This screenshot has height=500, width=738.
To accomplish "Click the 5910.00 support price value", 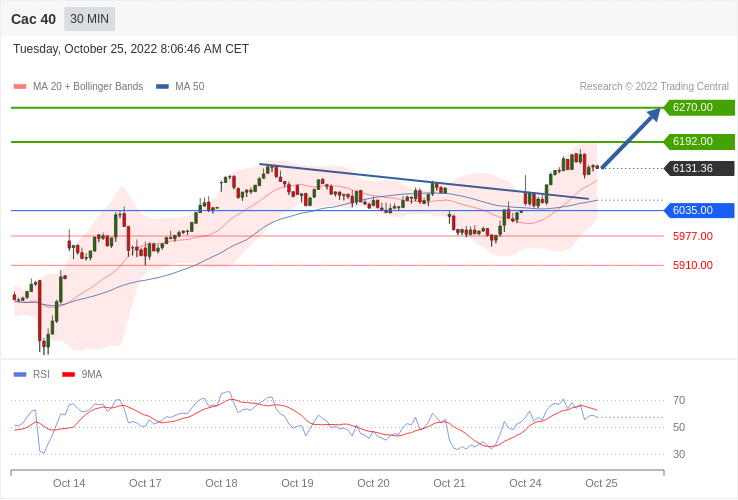I will coord(693,266).
